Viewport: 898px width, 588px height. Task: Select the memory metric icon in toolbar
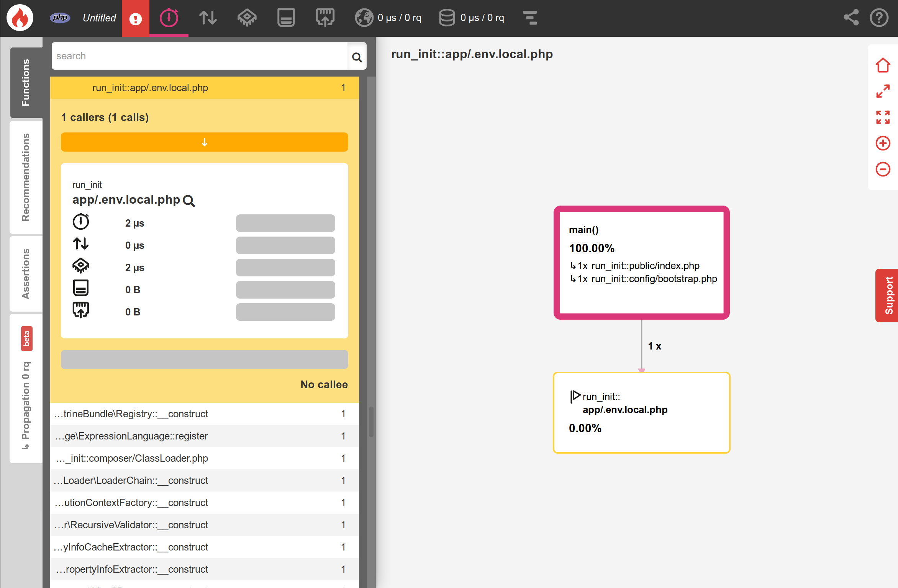(x=286, y=17)
